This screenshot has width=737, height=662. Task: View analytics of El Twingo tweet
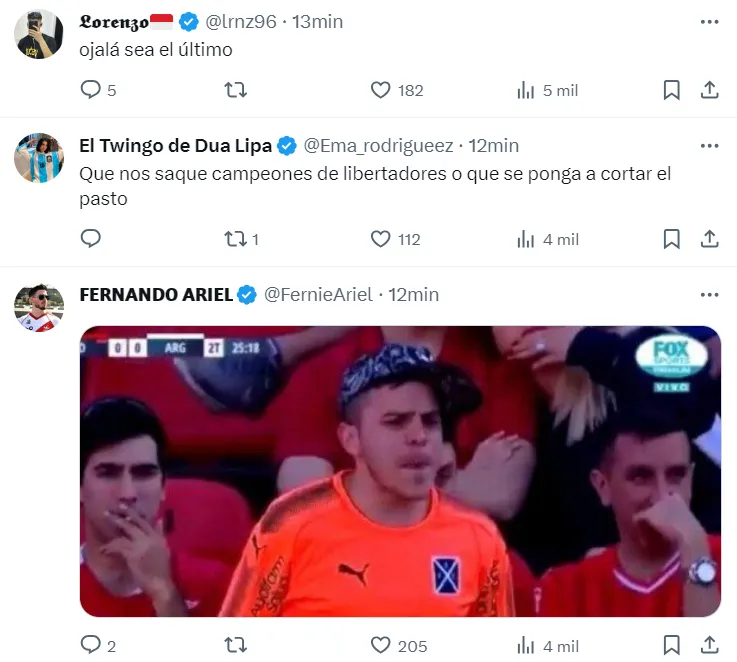tap(548, 239)
